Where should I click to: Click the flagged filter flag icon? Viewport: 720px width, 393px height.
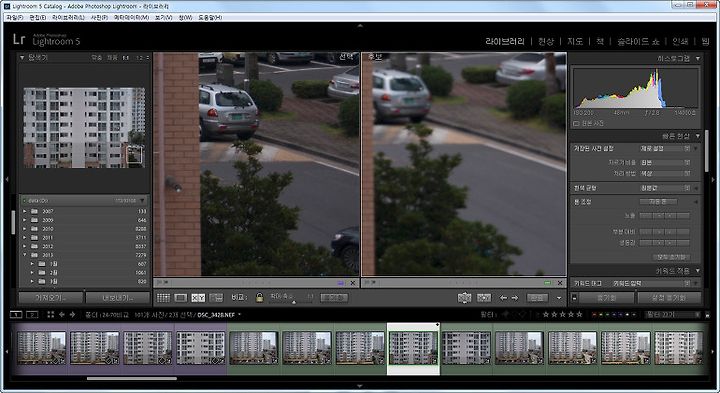tap(506, 314)
